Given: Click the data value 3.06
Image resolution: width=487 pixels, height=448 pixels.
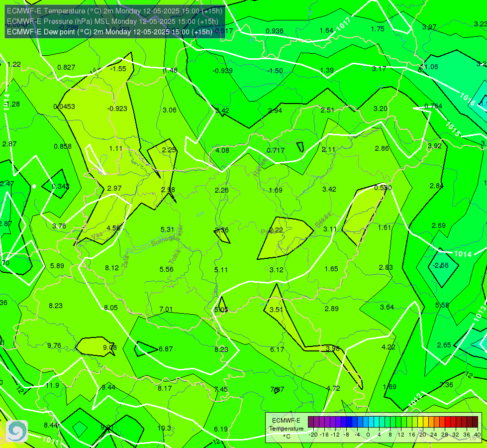Looking at the screenshot, I should coord(170,110).
